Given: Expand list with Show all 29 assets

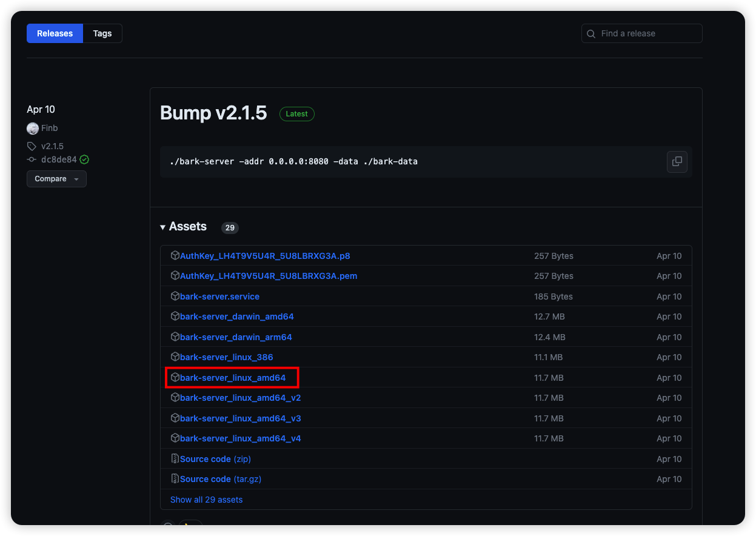Looking at the screenshot, I should [206, 500].
